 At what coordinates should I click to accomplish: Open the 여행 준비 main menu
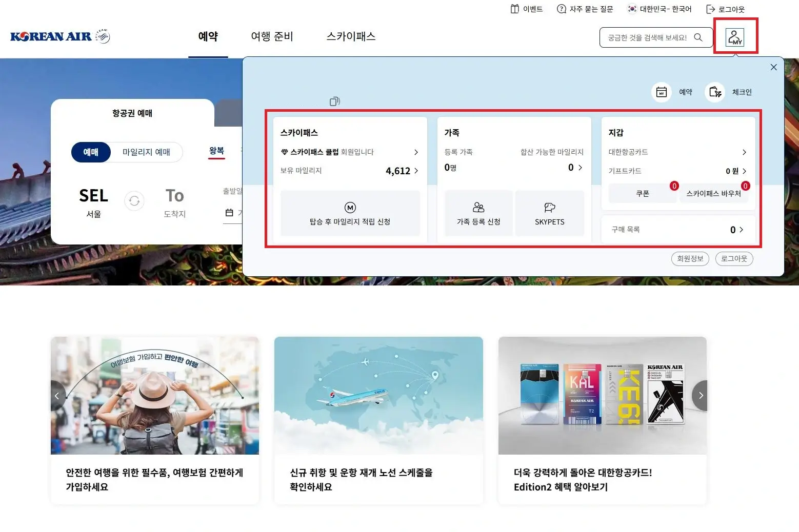272,36
